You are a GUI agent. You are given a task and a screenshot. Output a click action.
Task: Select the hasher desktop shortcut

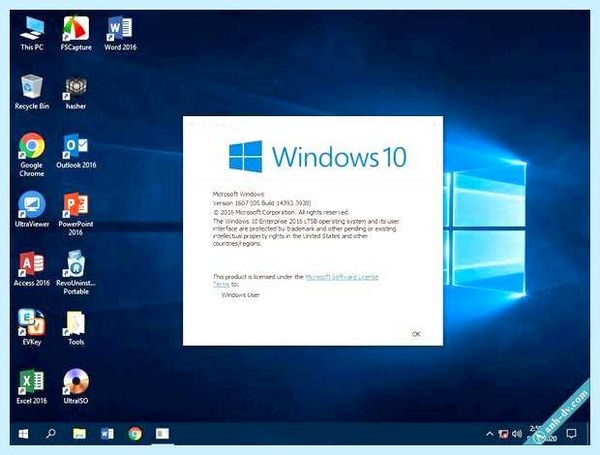point(76,93)
